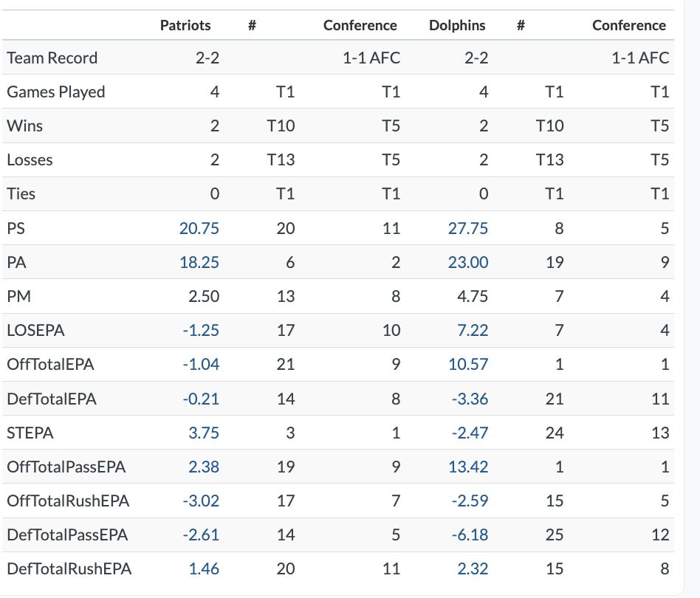Screen dimensions: 700x598
Task: Click the Dolphins column header
Action: pyautogui.click(x=457, y=25)
